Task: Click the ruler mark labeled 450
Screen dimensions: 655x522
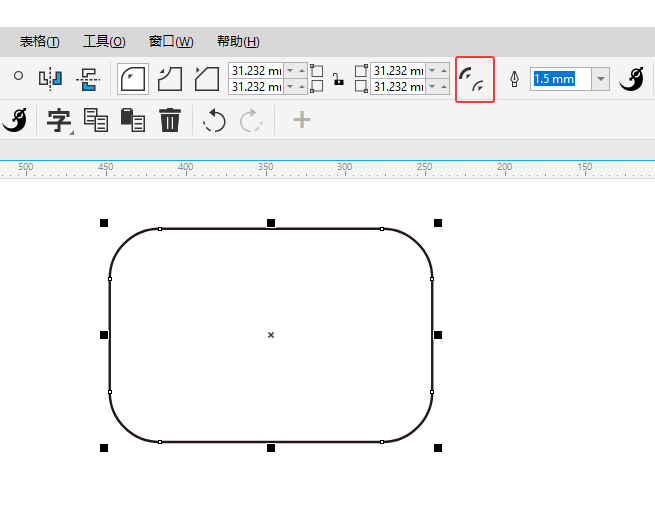Action: tap(105, 167)
